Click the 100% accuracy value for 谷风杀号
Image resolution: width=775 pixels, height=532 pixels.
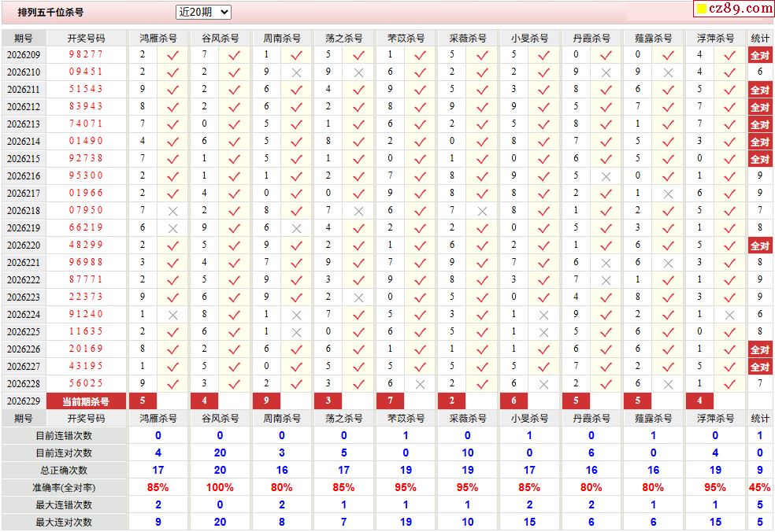coord(220,488)
